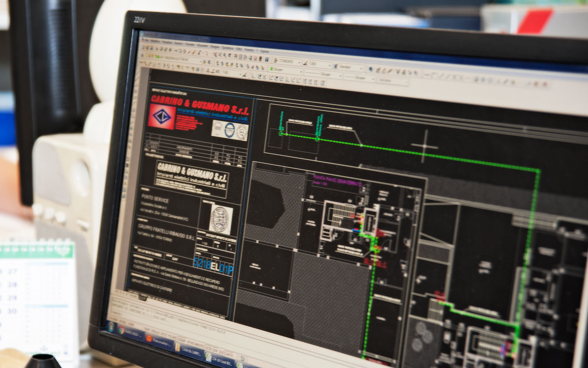
Task: Open the Modifica menu
Action: click(x=155, y=41)
